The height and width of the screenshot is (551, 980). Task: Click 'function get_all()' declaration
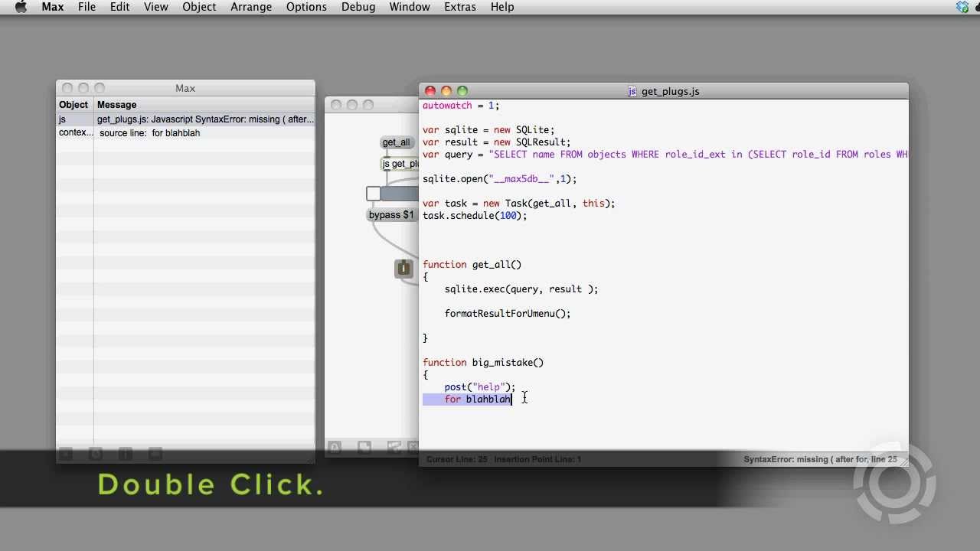pos(472,265)
